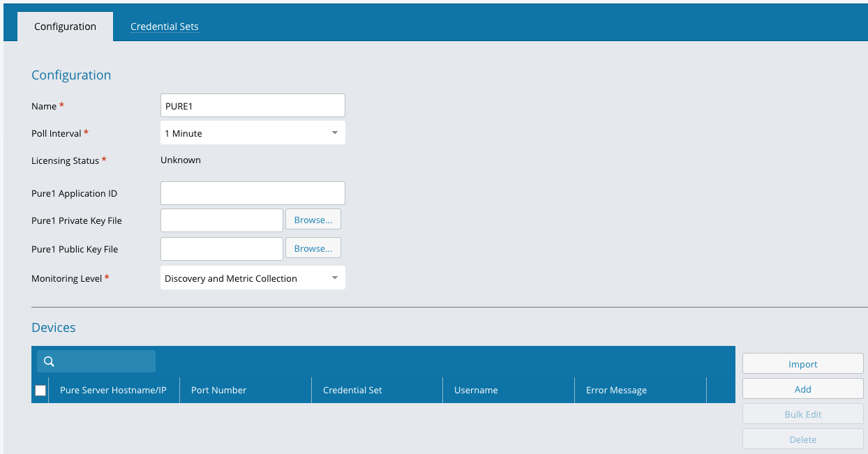The image size is (868, 454).
Task: Sort by Pure Server Hostname/IP column
Action: pyautogui.click(x=114, y=390)
